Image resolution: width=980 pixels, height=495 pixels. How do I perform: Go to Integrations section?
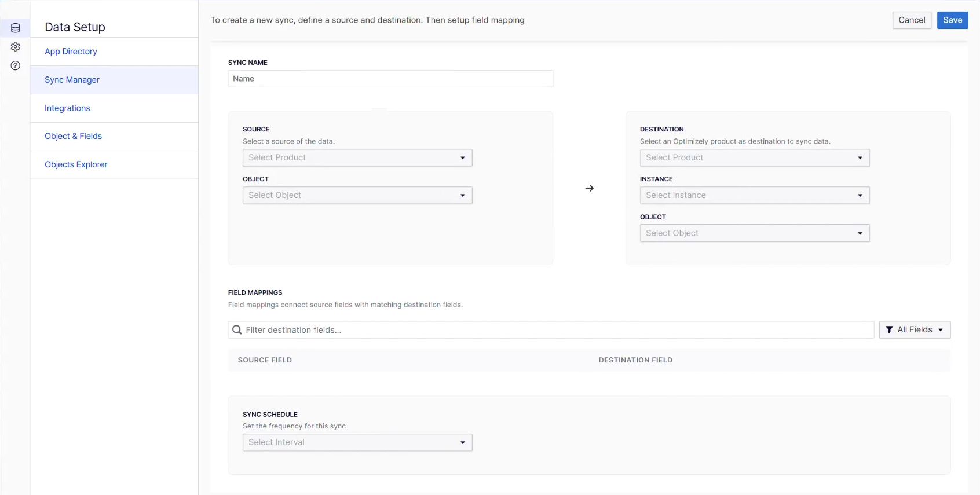[67, 108]
